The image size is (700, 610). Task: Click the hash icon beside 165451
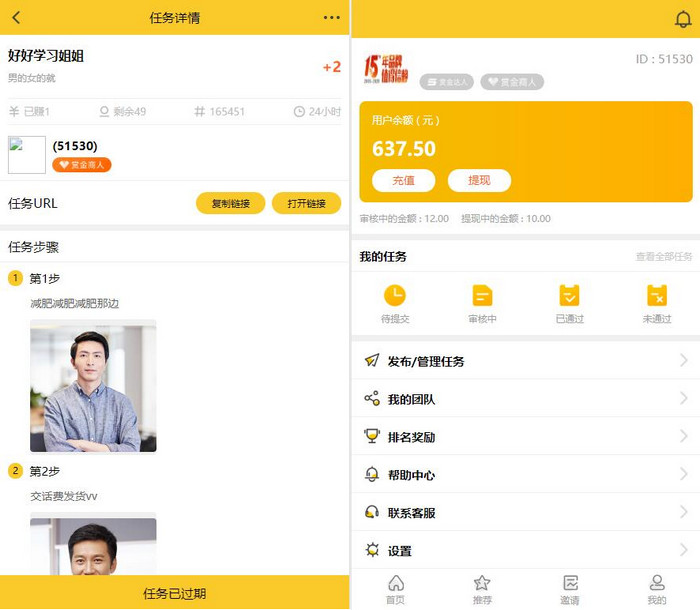tap(200, 111)
